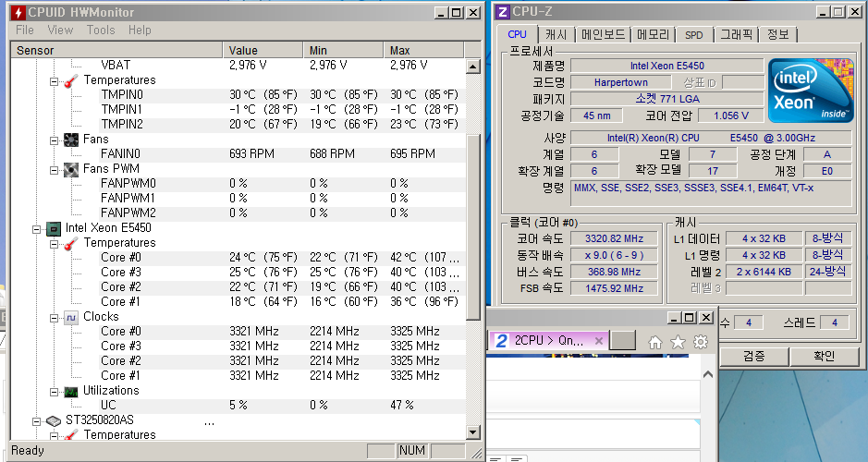Open the View menu in HWMonitor

click(x=60, y=30)
